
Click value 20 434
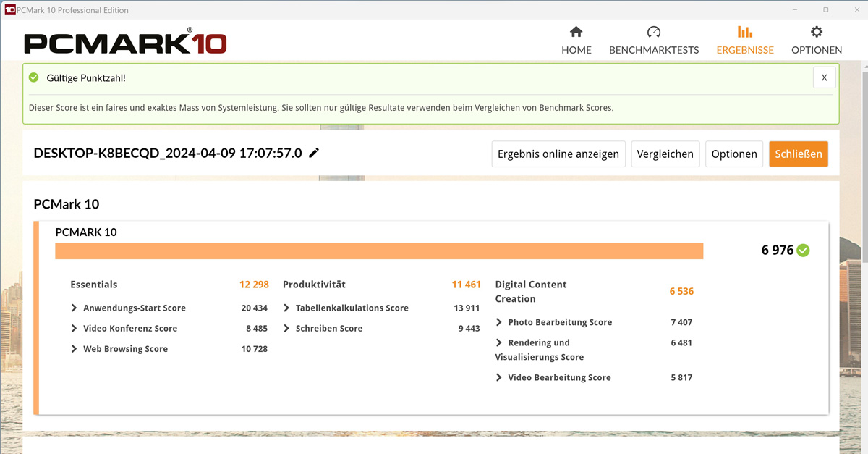tap(255, 308)
